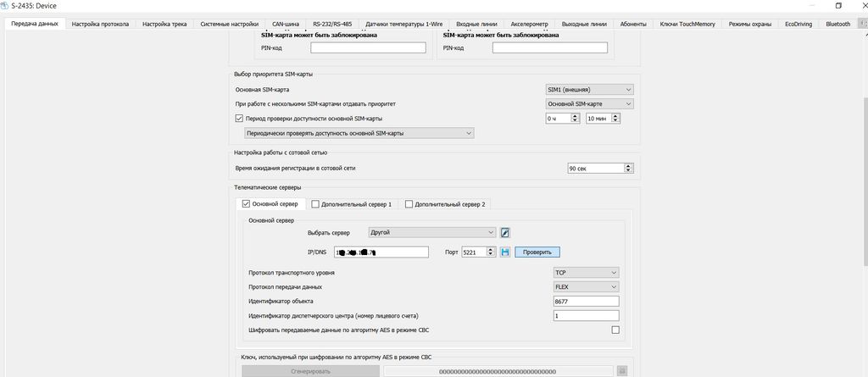The height and width of the screenshot is (377, 868).
Task: Open the SIM priority dropdown Основной SIM-карте
Action: (589, 104)
